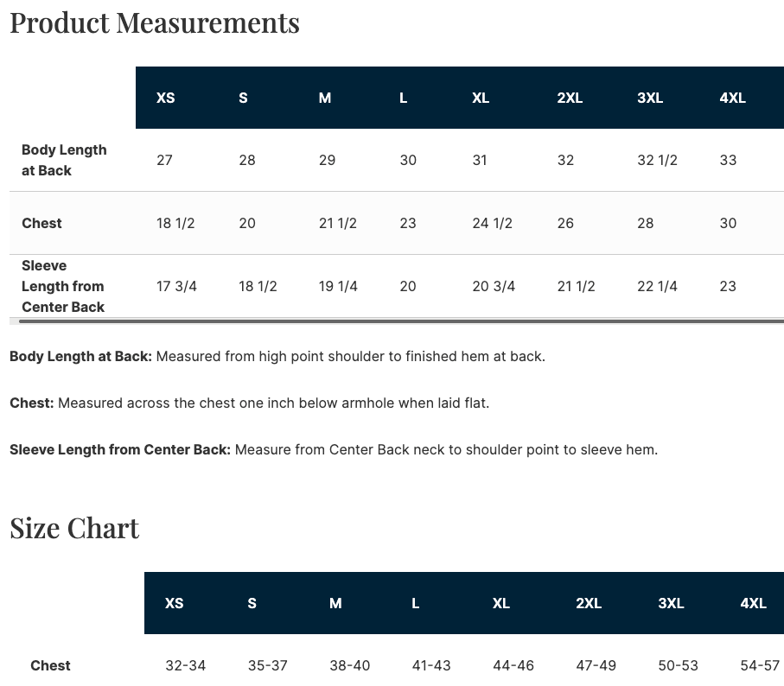Click the Size Chart heading
784x686 pixels.
tap(74, 528)
